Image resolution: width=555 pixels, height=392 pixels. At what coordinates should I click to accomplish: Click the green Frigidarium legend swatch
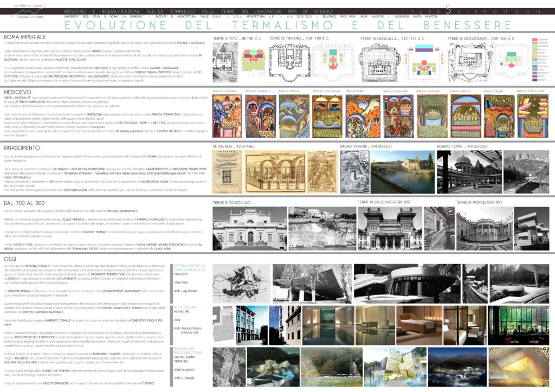tap(534, 47)
